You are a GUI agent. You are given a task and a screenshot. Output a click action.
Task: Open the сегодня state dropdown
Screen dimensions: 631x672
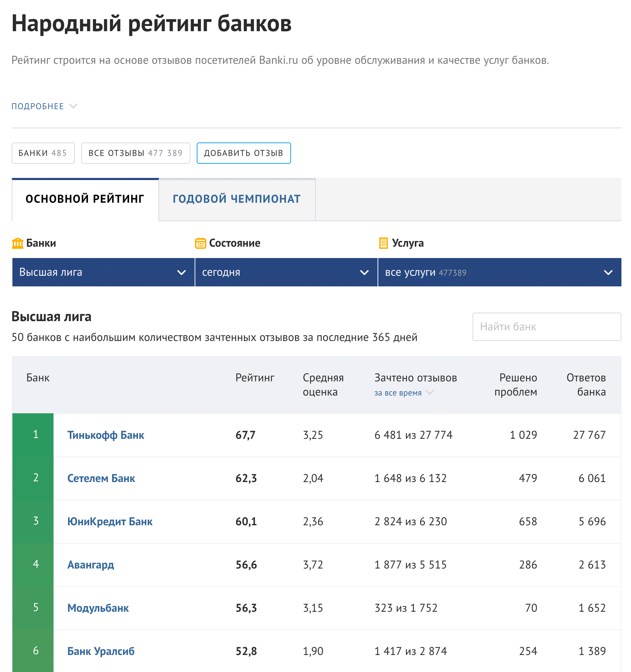[286, 272]
